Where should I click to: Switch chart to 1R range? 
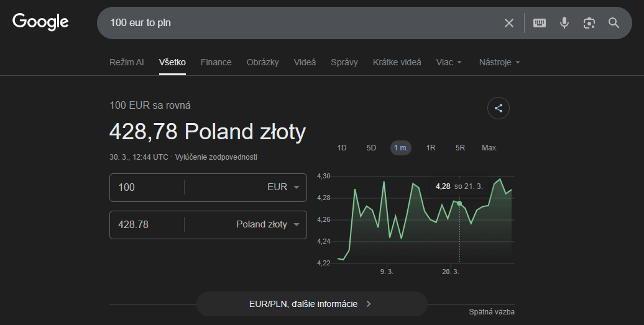(x=430, y=148)
